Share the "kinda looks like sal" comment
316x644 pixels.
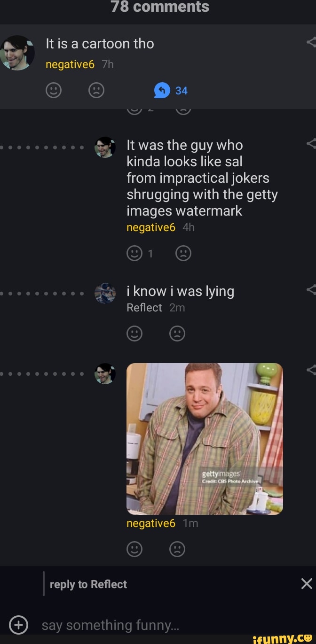pyautogui.click(x=311, y=144)
